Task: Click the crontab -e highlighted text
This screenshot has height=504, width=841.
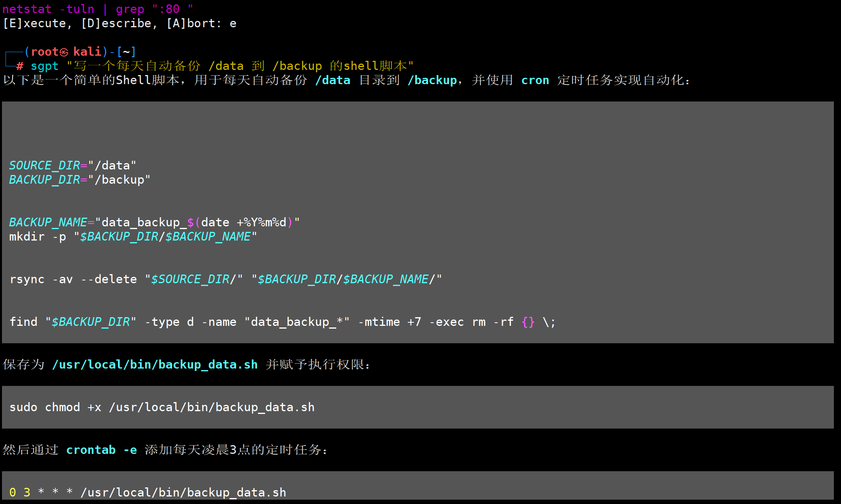Action: [x=101, y=450]
